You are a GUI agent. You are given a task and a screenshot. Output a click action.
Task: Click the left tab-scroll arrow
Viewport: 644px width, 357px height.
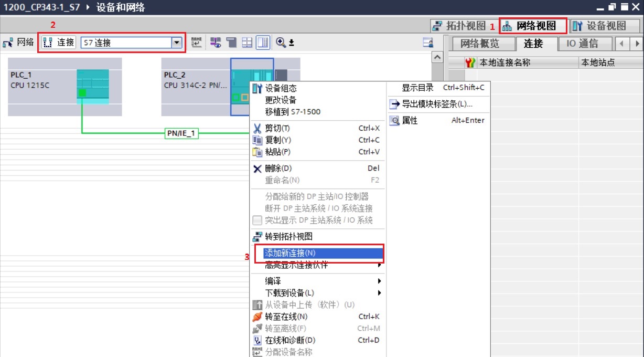click(x=621, y=44)
